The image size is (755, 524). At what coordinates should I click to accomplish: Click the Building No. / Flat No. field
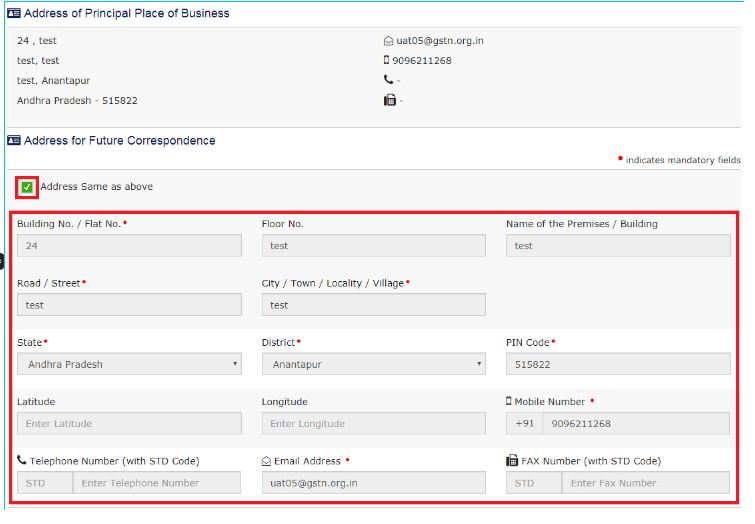click(x=129, y=246)
